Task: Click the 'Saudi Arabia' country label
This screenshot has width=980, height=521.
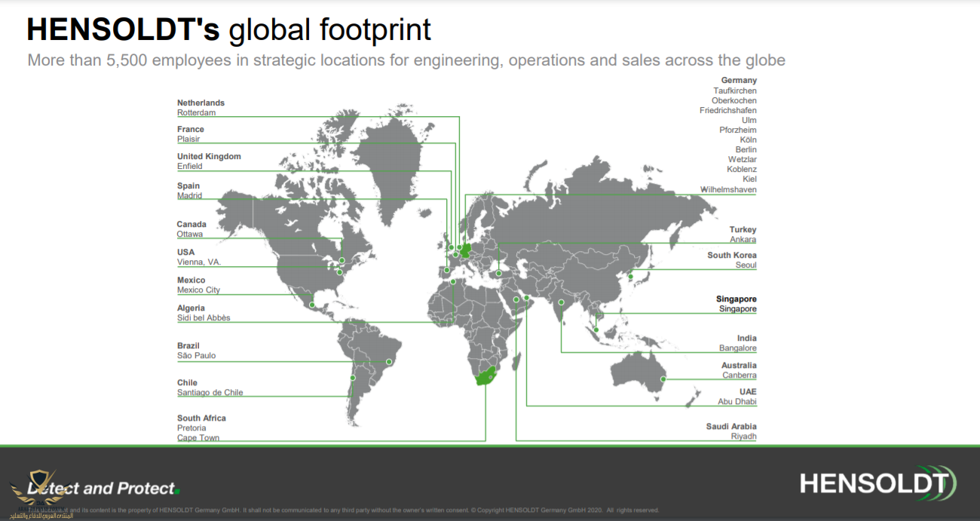Action: [731, 426]
